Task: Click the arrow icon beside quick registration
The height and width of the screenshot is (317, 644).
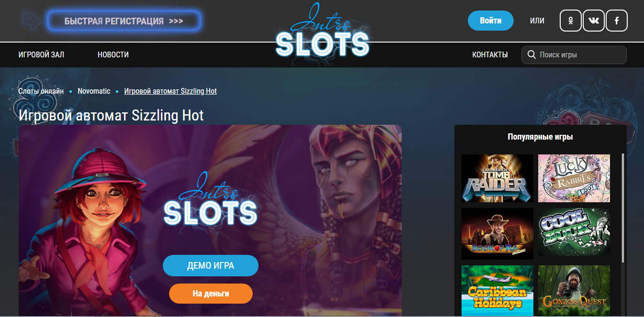Action: click(x=32, y=21)
